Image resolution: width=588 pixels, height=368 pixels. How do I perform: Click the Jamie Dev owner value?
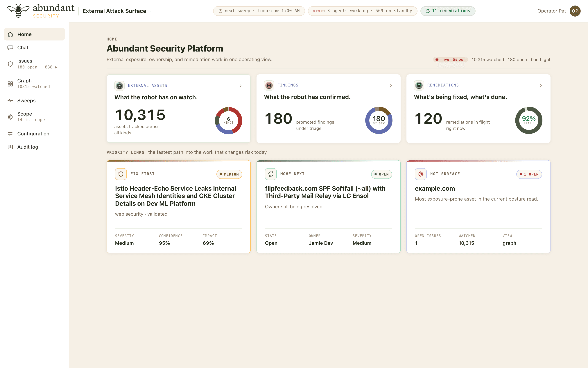pos(321,243)
